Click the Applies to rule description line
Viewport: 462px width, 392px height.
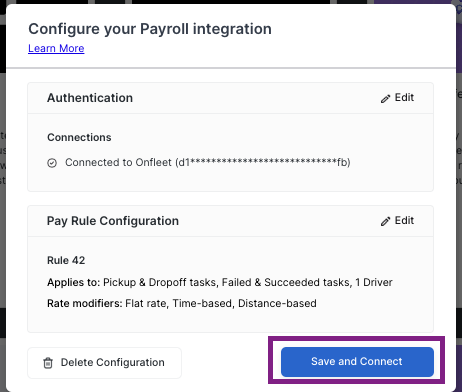pyautogui.click(x=220, y=282)
